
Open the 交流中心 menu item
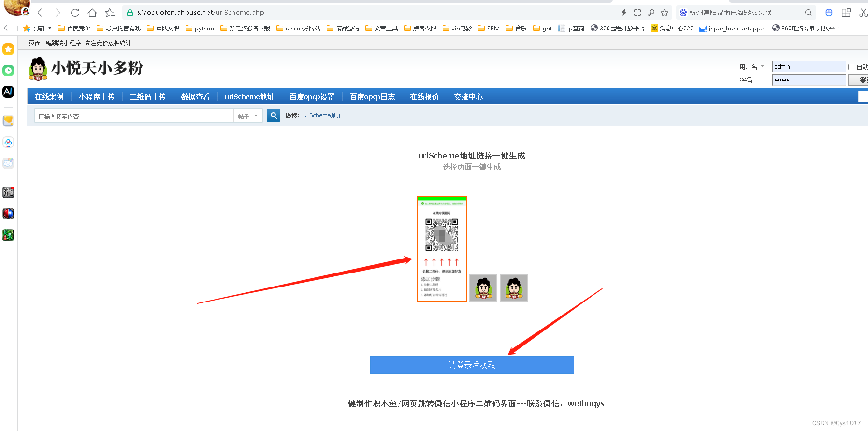468,97
